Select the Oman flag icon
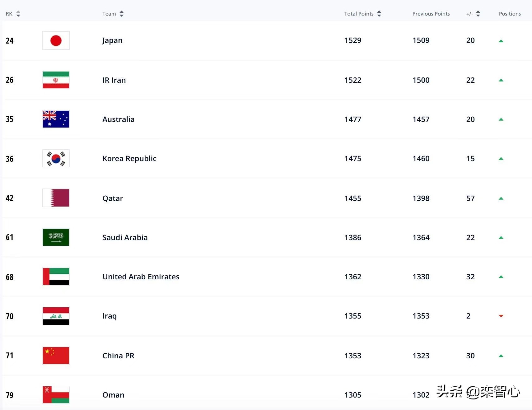 [56, 394]
